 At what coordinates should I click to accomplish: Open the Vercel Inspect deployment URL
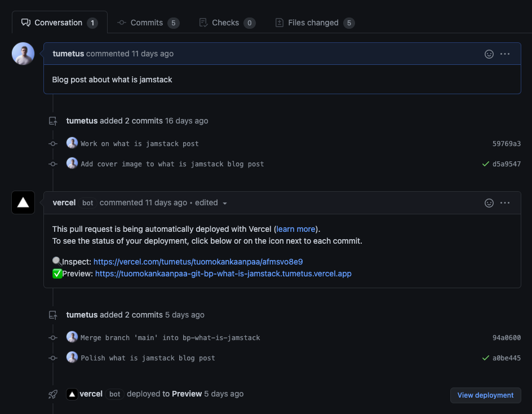[x=198, y=262]
